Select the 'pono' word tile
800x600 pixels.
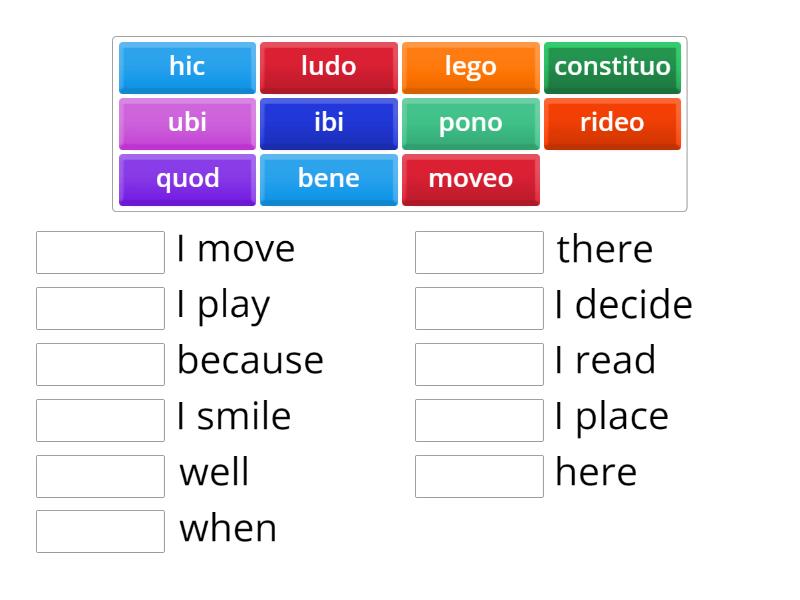pyautogui.click(x=470, y=123)
